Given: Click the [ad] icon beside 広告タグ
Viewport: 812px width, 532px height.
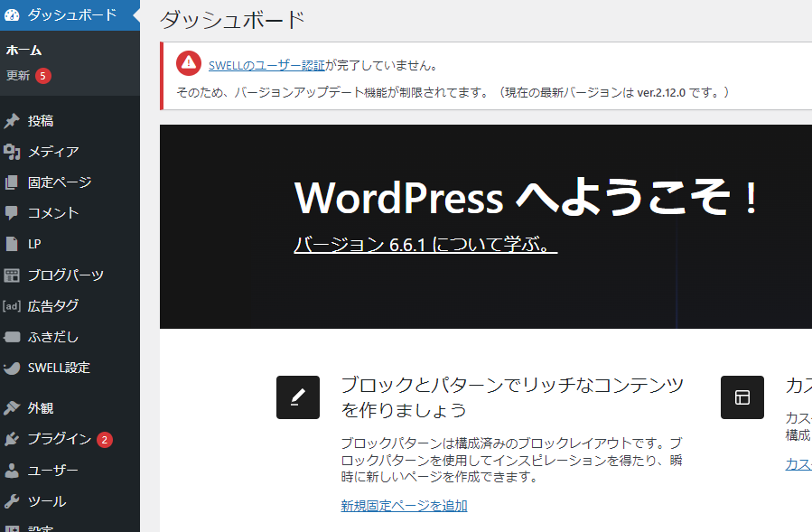Looking at the screenshot, I should click(12, 306).
